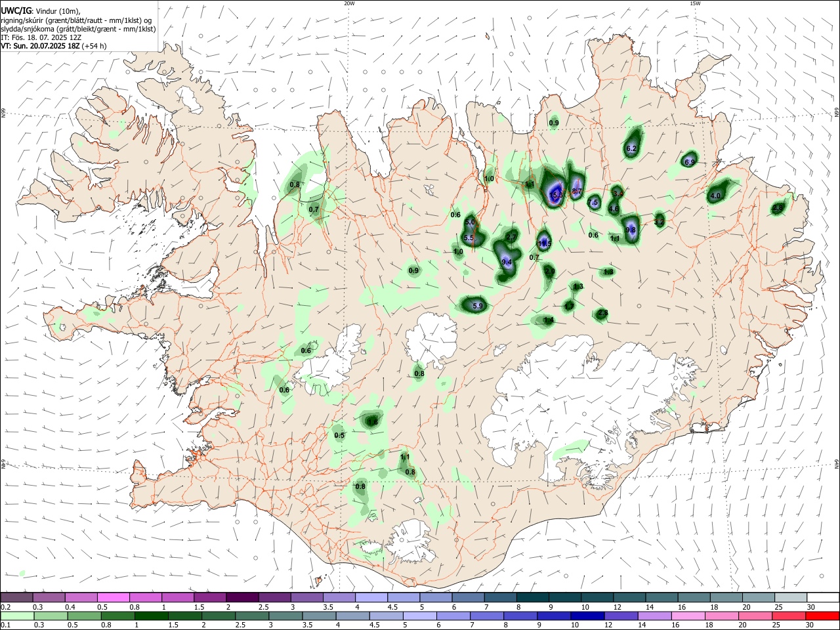840x630 pixels.
Task: Select the white 30 mm snow legend swatch
Action: (x=822, y=597)
